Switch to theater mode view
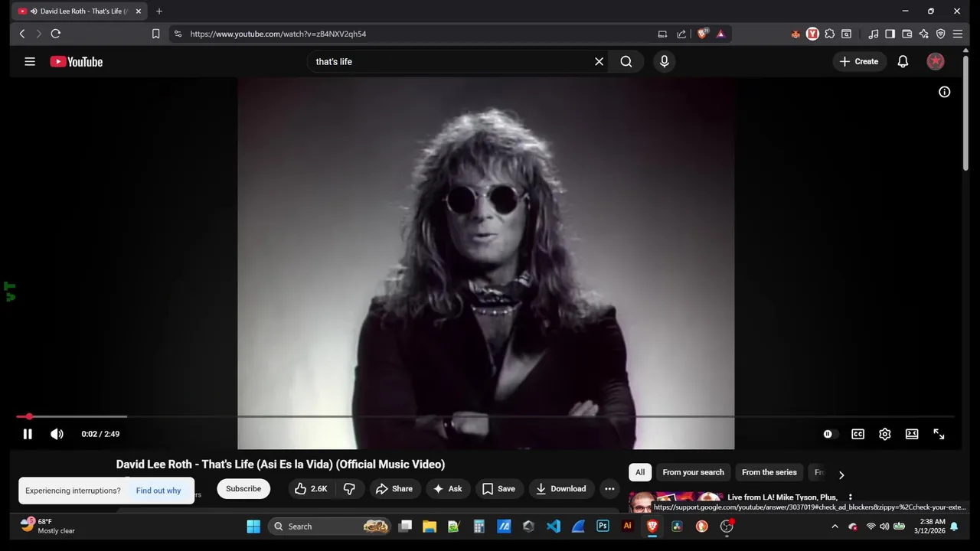Image resolution: width=980 pixels, height=551 pixels. coord(912,434)
